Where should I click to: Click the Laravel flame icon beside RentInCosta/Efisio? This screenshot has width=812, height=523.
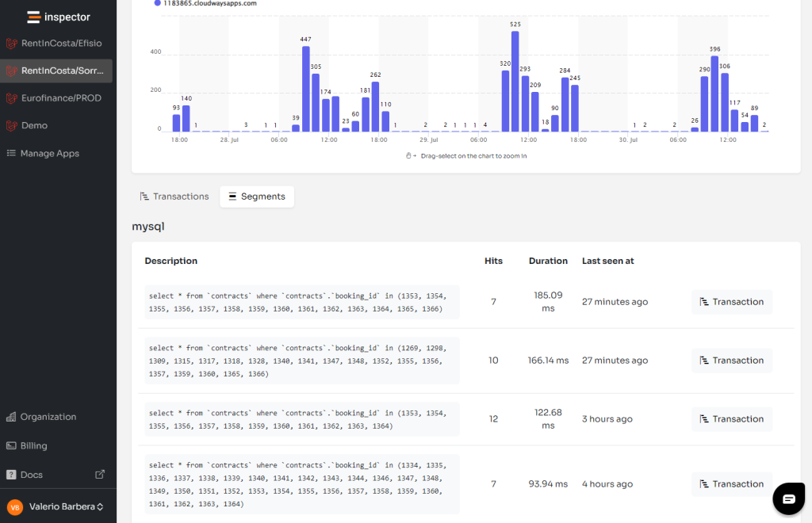click(x=11, y=43)
